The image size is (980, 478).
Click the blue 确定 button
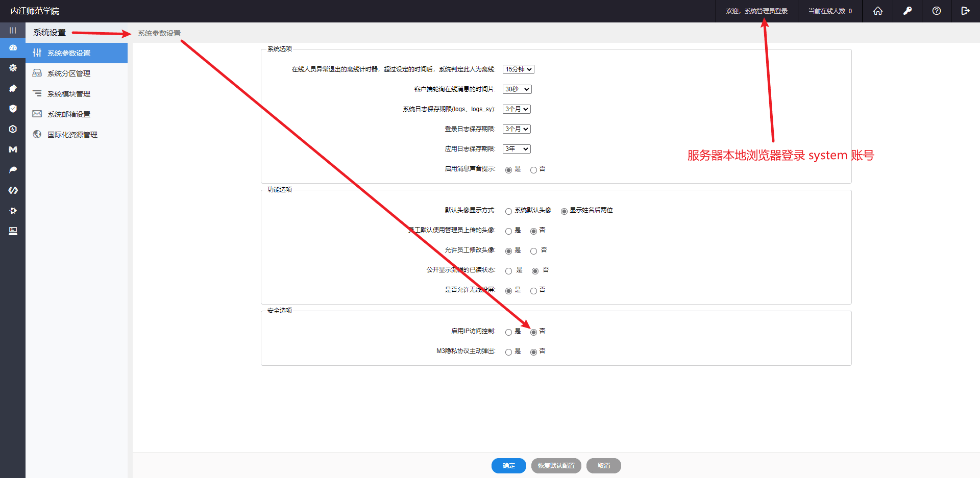508,466
